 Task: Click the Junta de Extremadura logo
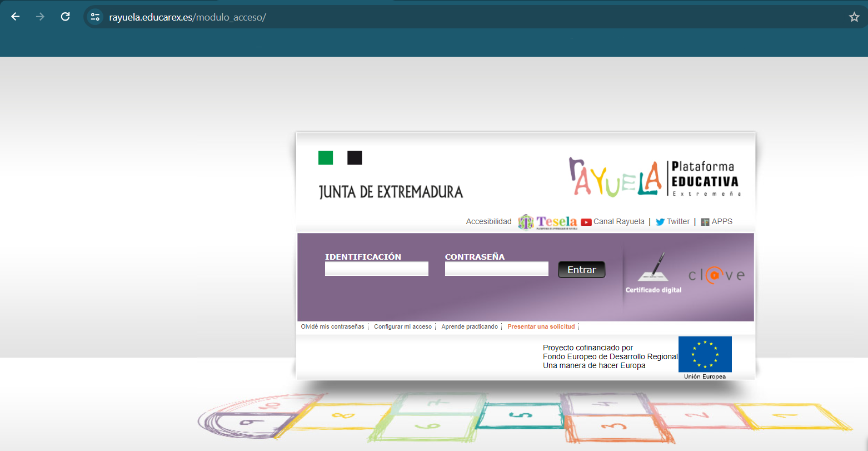390,175
